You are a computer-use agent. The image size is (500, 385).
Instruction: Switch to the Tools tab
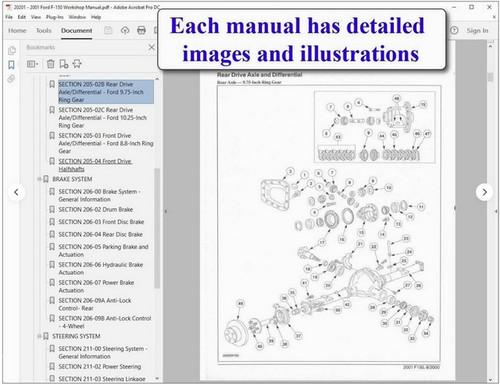[x=44, y=31]
